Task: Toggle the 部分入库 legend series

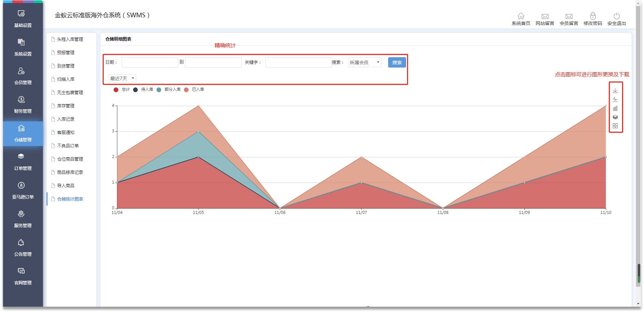Action: point(159,90)
